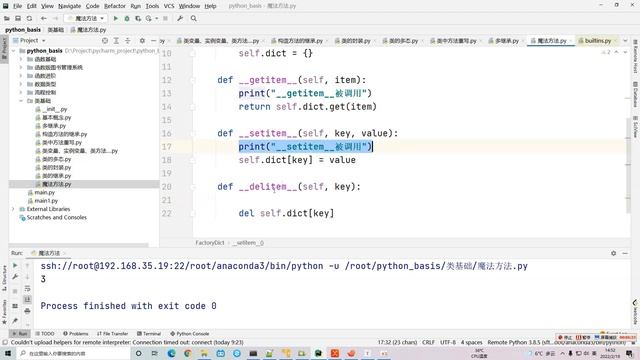Open the TODO tool window tab
Image resolution: width=640 pixels, height=360 pixels.
pos(45,333)
